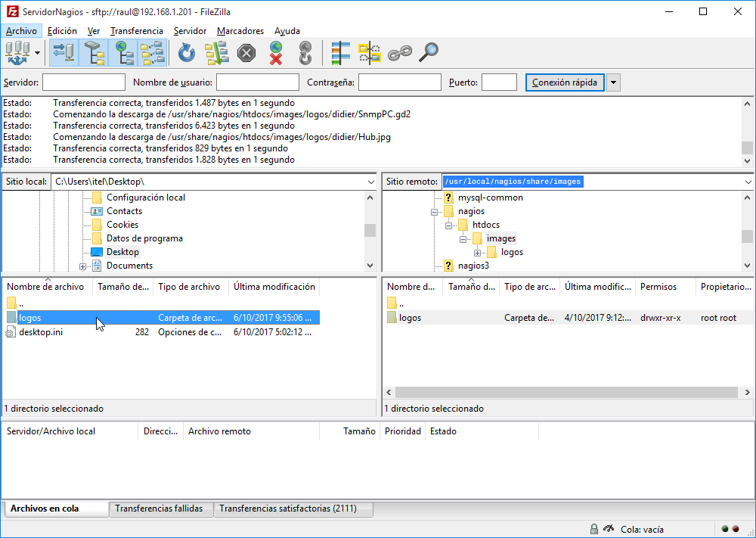Refresh file and folder lists
The height and width of the screenshot is (538, 756).
pyautogui.click(x=187, y=53)
